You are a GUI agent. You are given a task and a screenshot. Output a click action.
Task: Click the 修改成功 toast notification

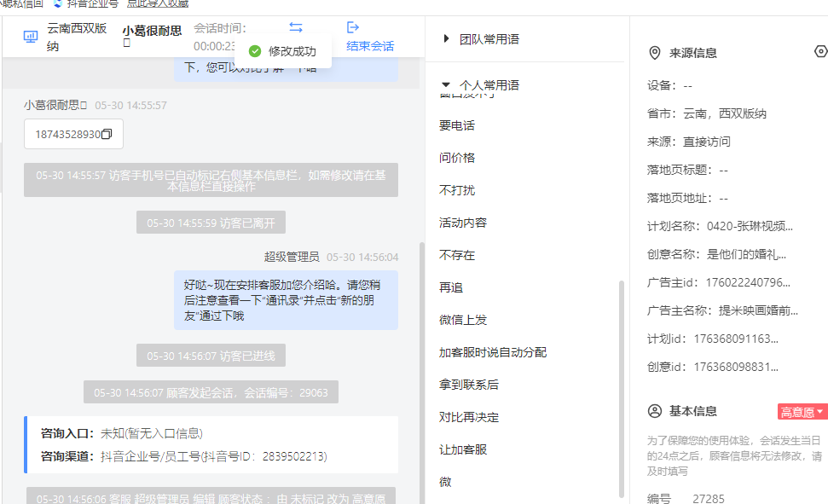pyautogui.click(x=283, y=51)
